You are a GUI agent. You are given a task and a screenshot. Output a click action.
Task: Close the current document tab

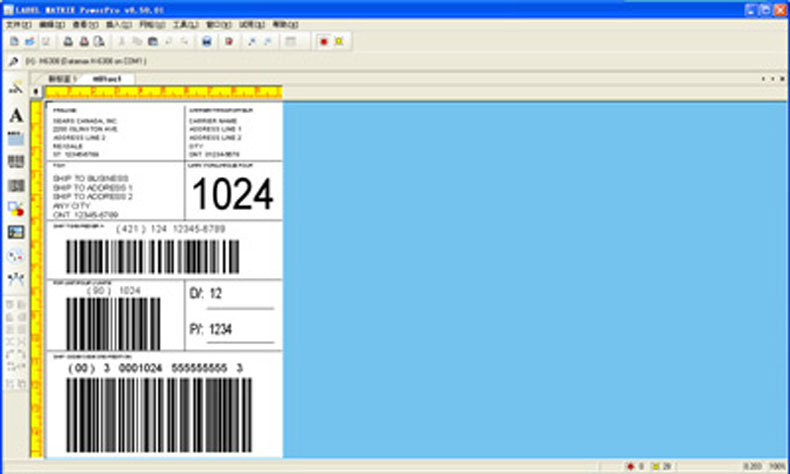click(x=782, y=79)
